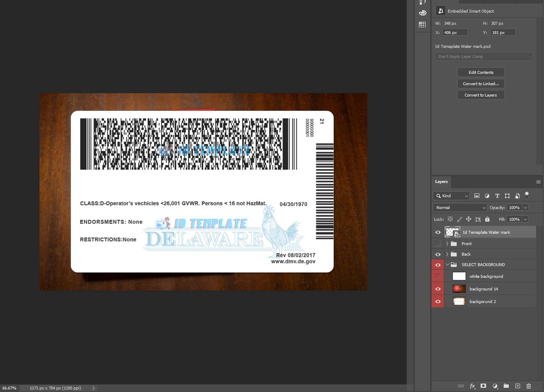Select the Layers tab

coord(441,182)
